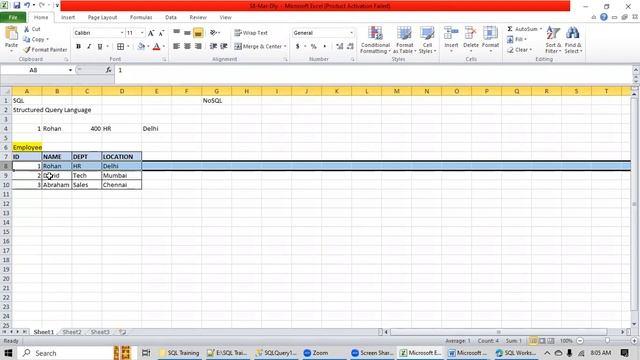The height and width of the screenshot is (360, 640).
Task: Open Sort & Filter menu
Action: pyautogui.click(x=553, y=40)
